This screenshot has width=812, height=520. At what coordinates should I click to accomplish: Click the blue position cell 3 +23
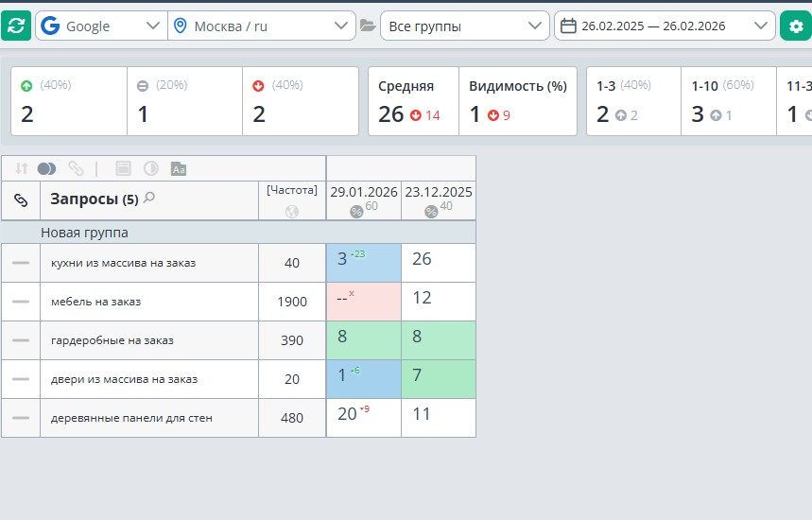(364, 263)
